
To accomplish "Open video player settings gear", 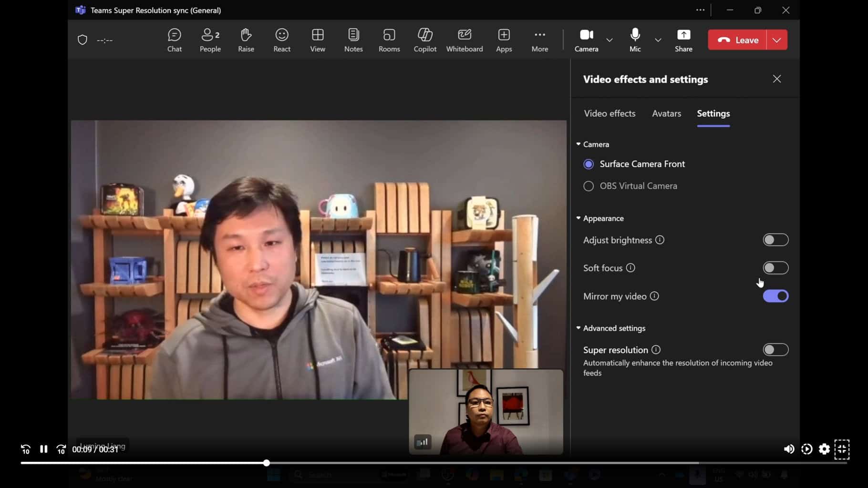I will 824,449.
